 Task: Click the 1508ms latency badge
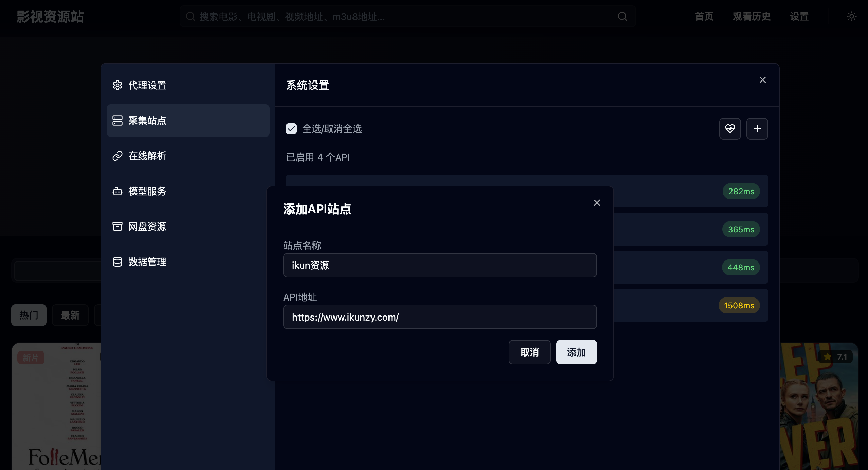[x=739, y=305]
